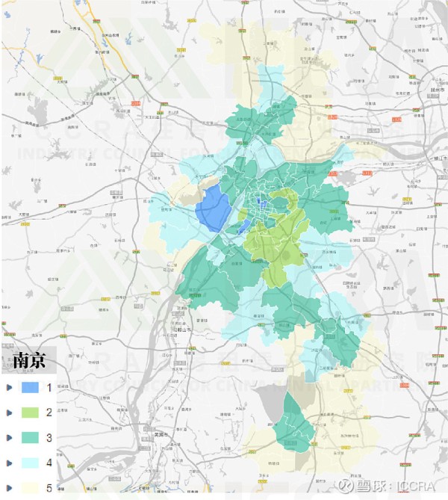Screen dimensions: 448x500
Task: Pick the teal swatch for category 3
Action: point(30,438)
